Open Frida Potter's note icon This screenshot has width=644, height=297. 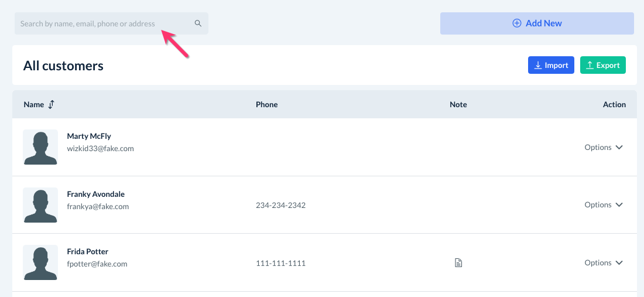(458, 263)
